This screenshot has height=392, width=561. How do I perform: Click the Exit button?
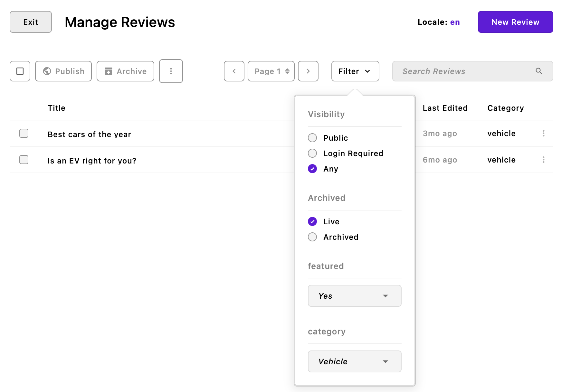coord(31,22)
